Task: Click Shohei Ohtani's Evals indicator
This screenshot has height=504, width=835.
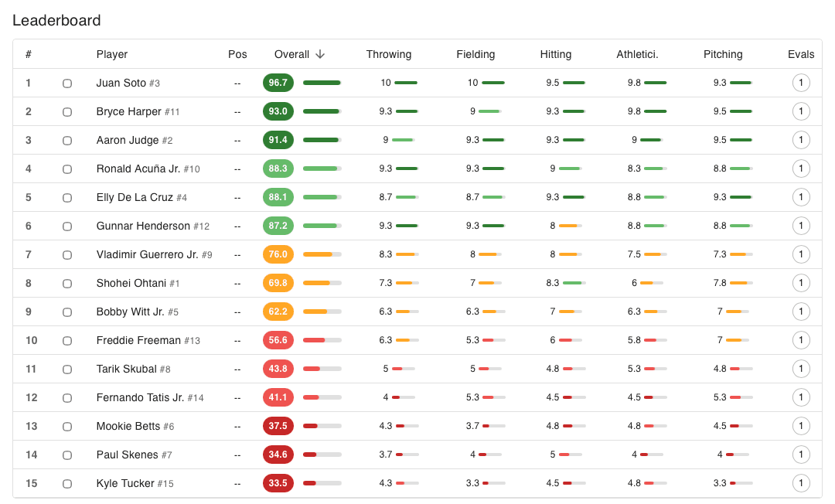Action: coord(802,283)
